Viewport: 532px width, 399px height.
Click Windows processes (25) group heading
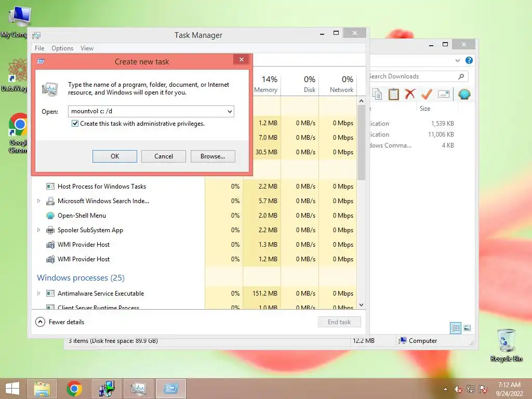tap(81, 277)
